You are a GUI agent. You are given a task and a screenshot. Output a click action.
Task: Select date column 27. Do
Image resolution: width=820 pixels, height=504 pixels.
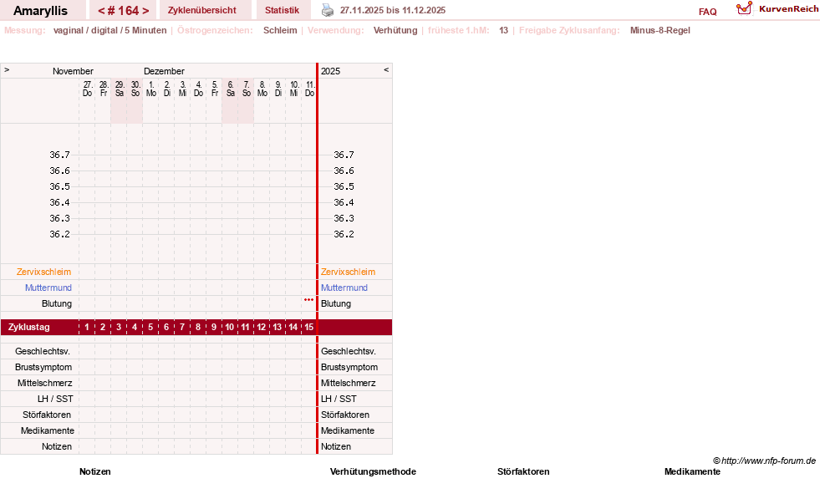tap(87, 89)
